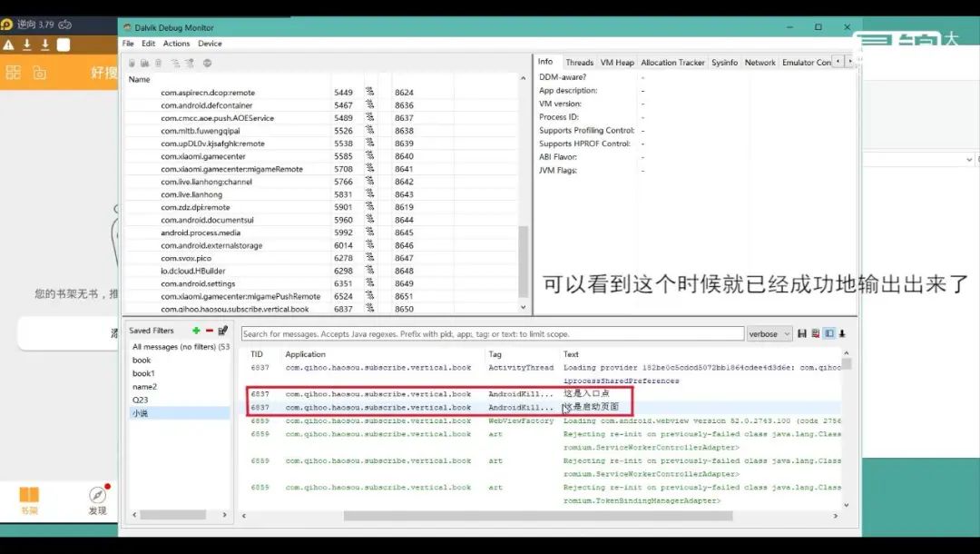980x554 pixels.
Task: Switch to the Info tab
Action: coord(545,62)
